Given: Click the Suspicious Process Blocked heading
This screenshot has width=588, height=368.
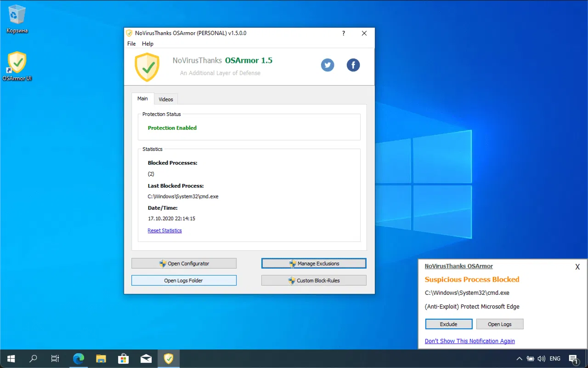Looking at the screenshot, I should coord(472,280).
